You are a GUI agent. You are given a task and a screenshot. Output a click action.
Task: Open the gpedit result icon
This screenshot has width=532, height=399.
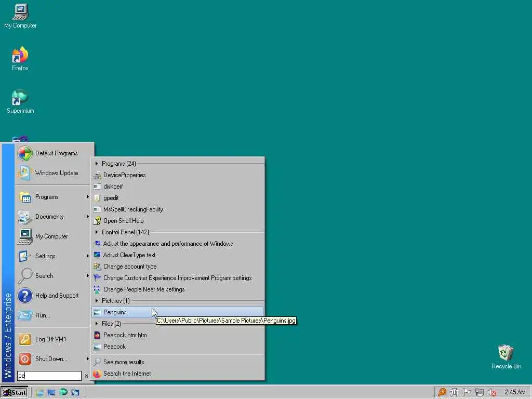tap(97, 198)
